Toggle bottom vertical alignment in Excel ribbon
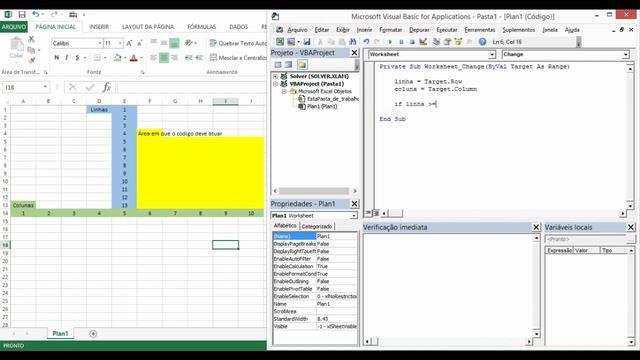 click(x=174, y=42)
